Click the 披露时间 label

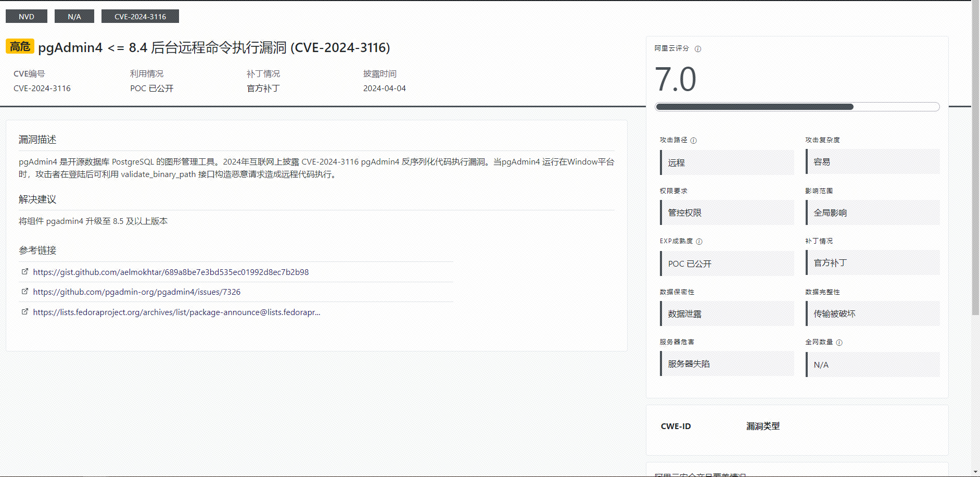[x=380, y=74]
